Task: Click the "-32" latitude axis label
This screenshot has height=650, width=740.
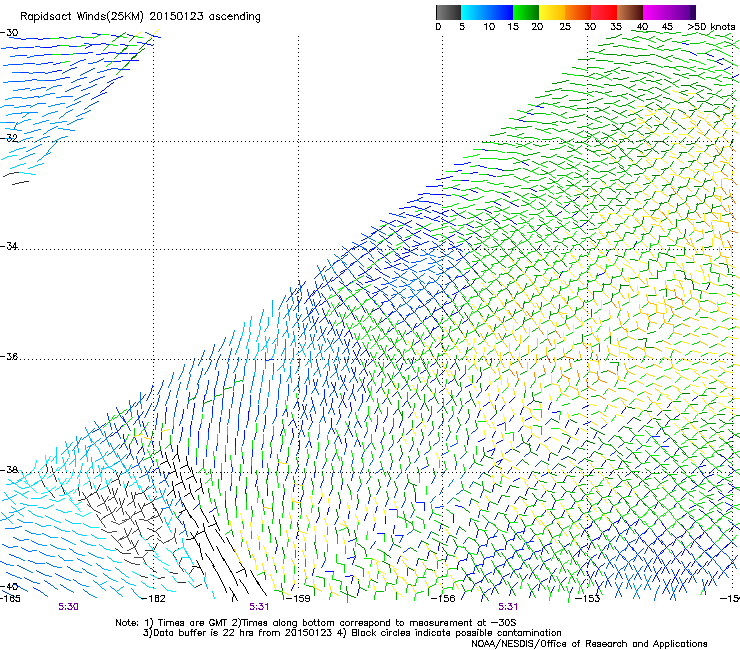Action: point(9,138)
